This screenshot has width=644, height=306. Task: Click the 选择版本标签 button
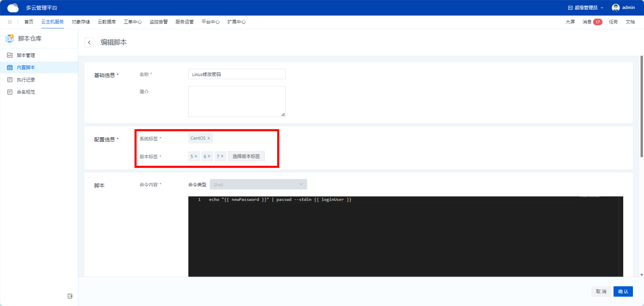[x=246, y=156]
